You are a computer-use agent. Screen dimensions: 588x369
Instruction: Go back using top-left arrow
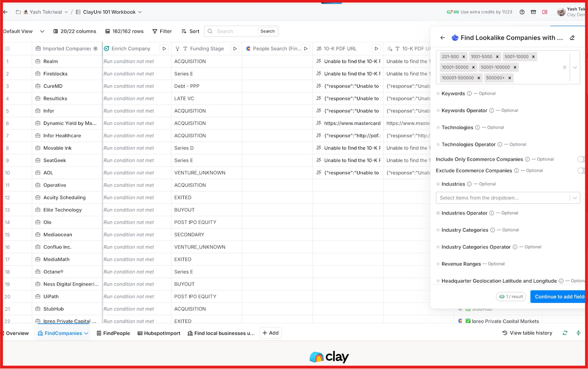coord(5,12)
